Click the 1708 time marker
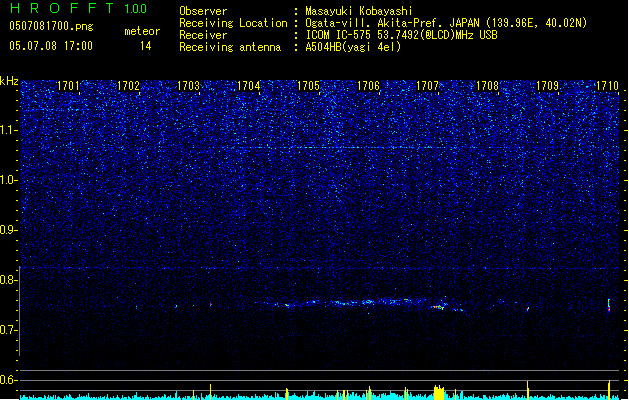Image resolution: width=629 pixels, height=400 pixels. click(487, 86)
